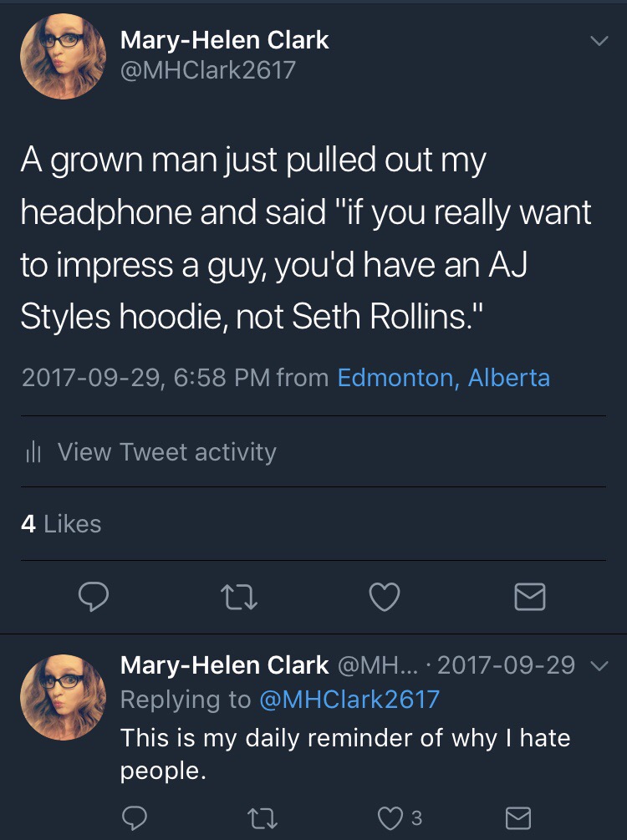Open the bar chart tweet activity icon

pos(33,452)
